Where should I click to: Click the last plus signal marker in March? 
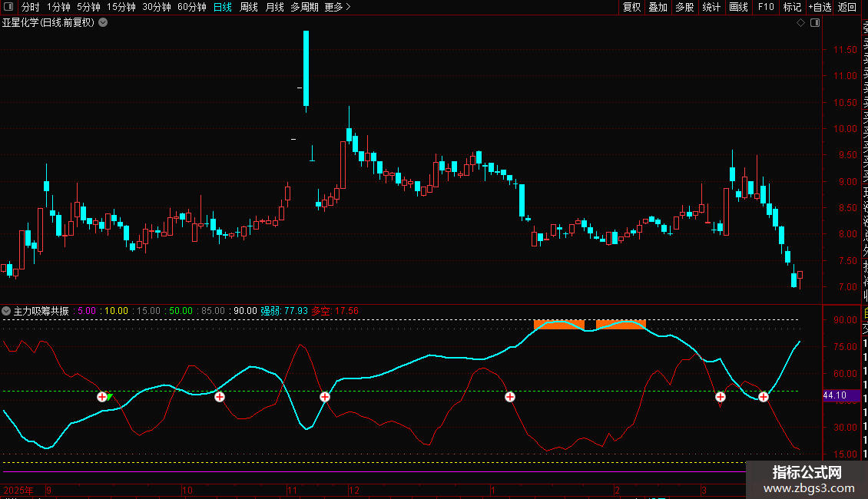pos(764,397)
